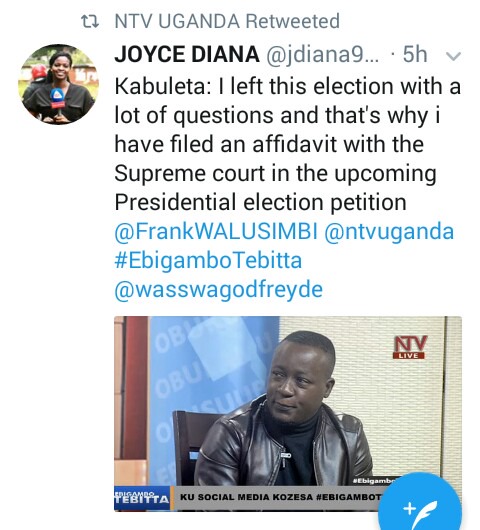Tap the compose tweet floating button

click(x=421, y=504)
